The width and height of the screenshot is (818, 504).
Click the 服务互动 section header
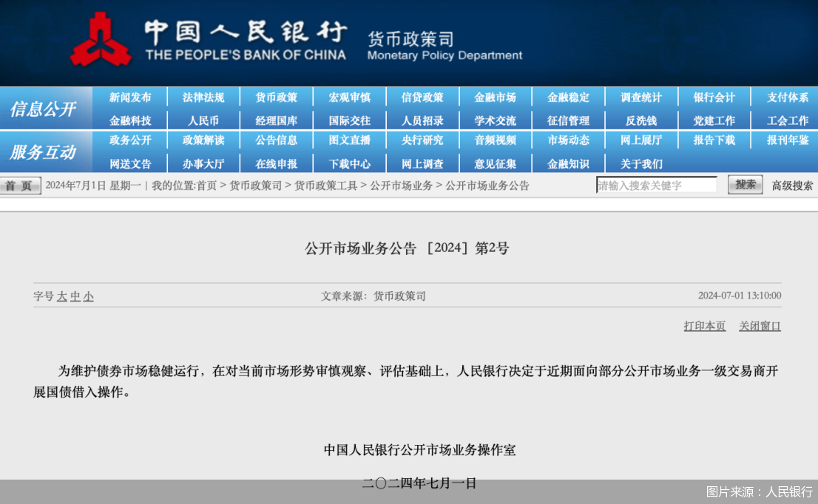pos(44,152)
